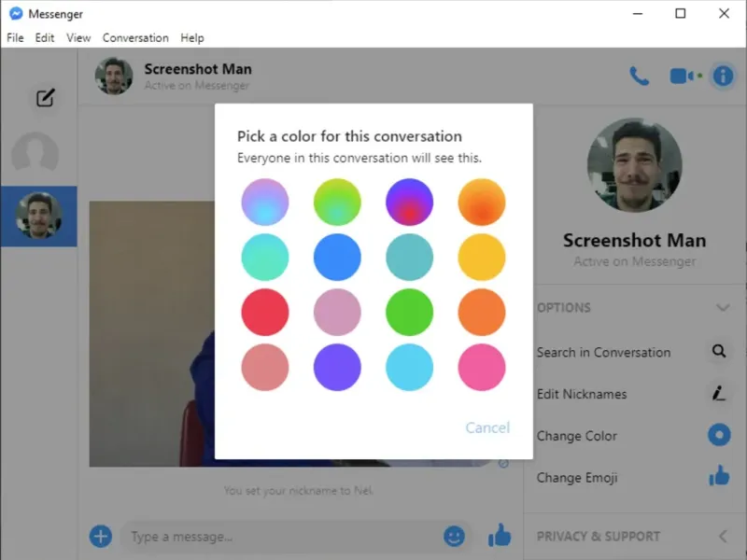Choose the dusty mauve pink swatch

click(337, 313)
